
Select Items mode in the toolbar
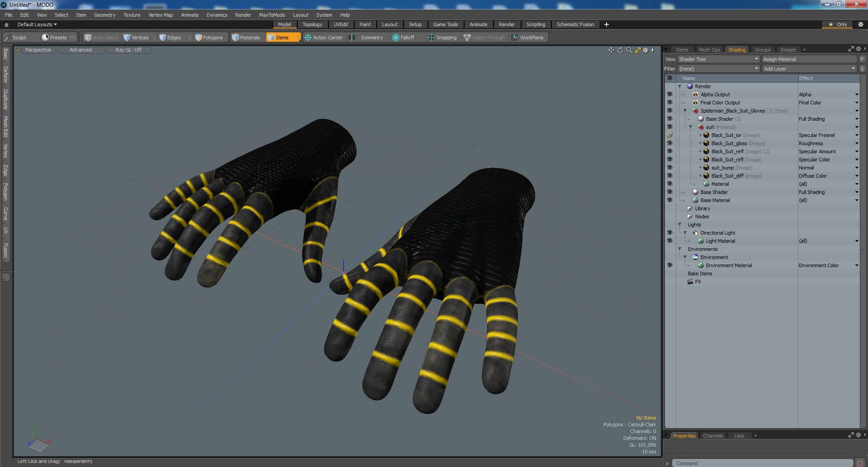pos(283,38)
